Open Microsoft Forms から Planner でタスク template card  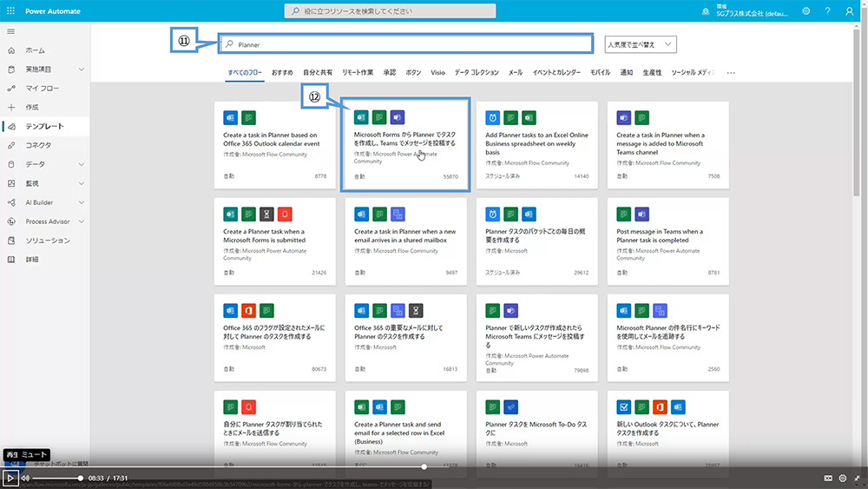tap(405, 145)
